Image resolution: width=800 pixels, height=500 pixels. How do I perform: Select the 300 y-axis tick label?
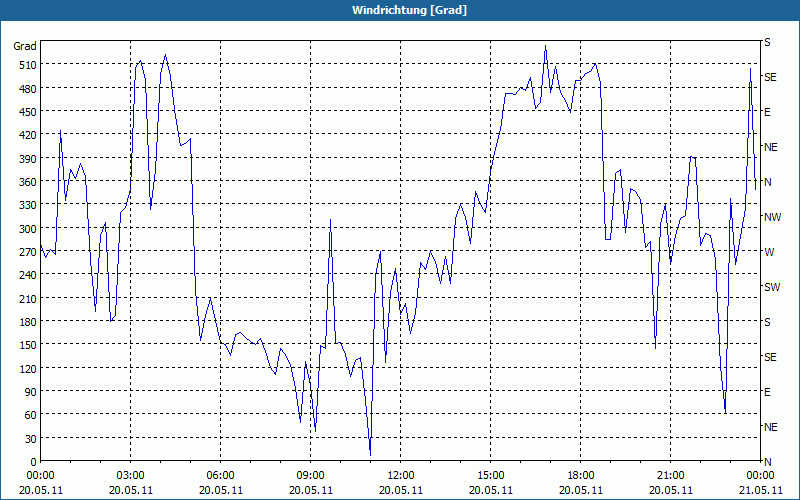tap(28, 229)
